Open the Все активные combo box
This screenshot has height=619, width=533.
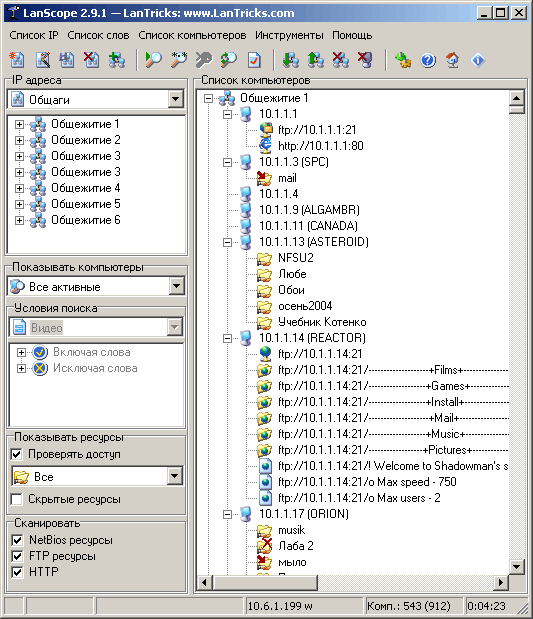[176, 286]
